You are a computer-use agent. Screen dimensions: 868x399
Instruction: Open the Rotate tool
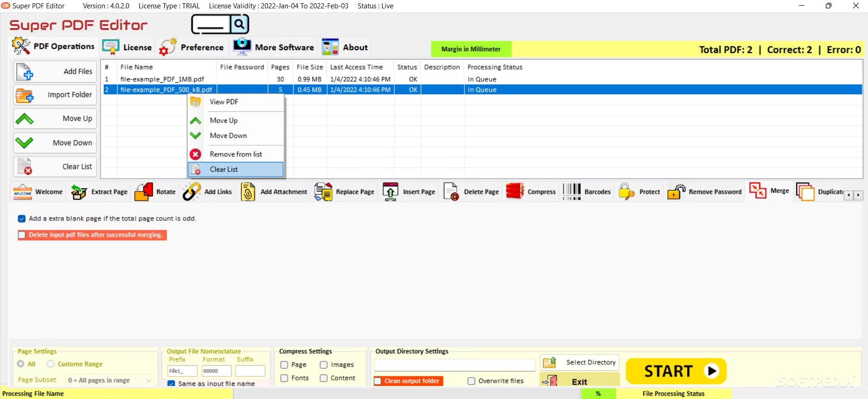point(155,192)
